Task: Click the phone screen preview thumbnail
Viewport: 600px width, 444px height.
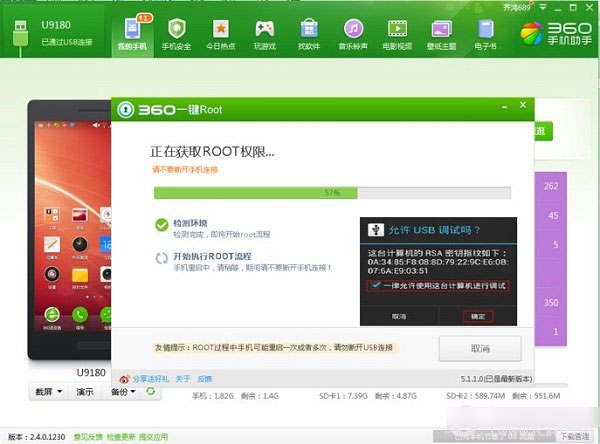Action: pyautogui.click(x=73, y=226)
